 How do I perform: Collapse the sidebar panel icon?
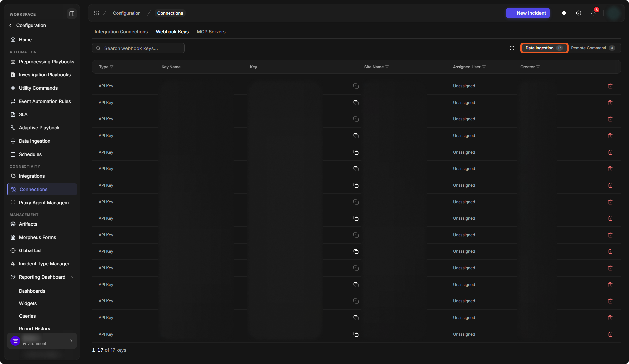(x=72, y=14)
